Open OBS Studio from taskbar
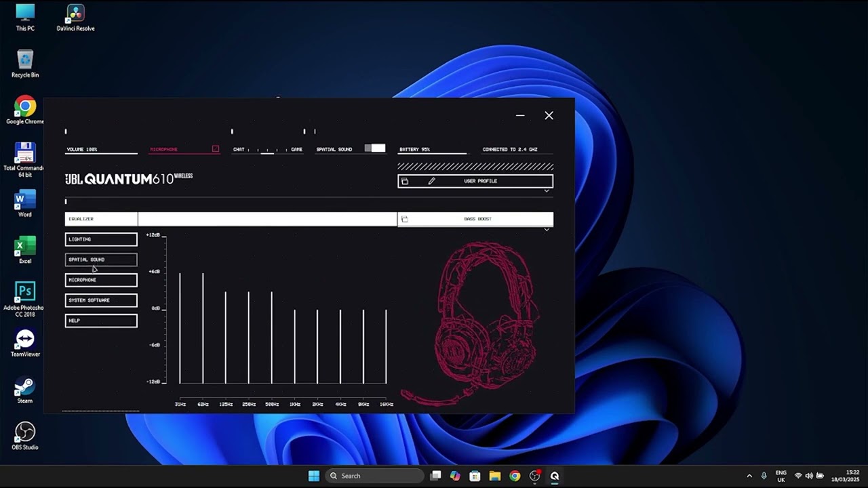 [x=535, y=476]
